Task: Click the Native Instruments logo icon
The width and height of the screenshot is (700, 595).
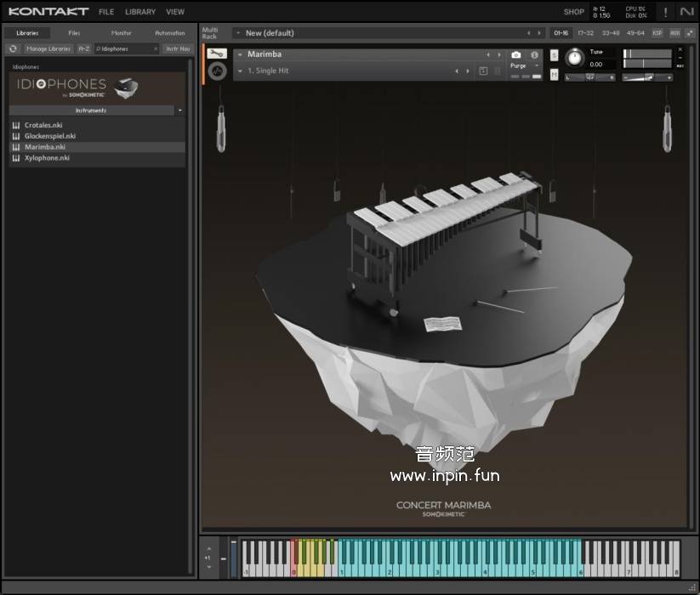Action: [x=686, y=12]
